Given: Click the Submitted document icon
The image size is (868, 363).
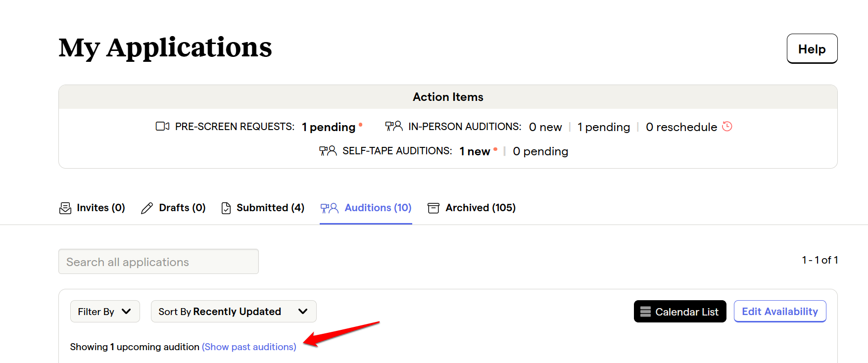Looking at the screenshot, I should pyautogui.click(x=226, y=208).
